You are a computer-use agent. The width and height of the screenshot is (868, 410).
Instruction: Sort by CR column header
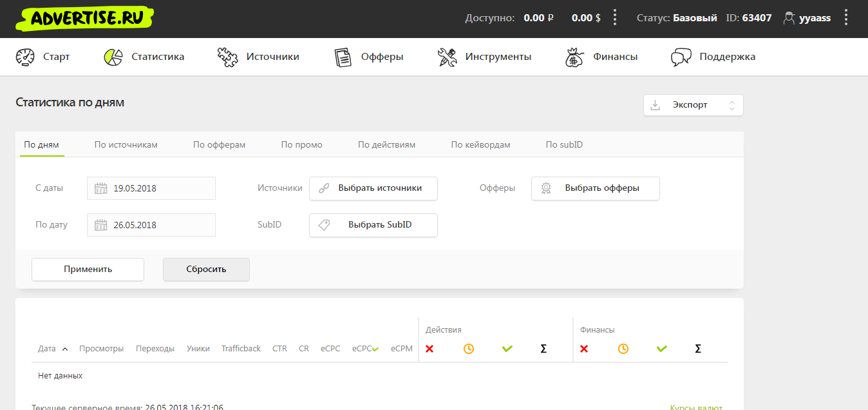coord(304,349)
